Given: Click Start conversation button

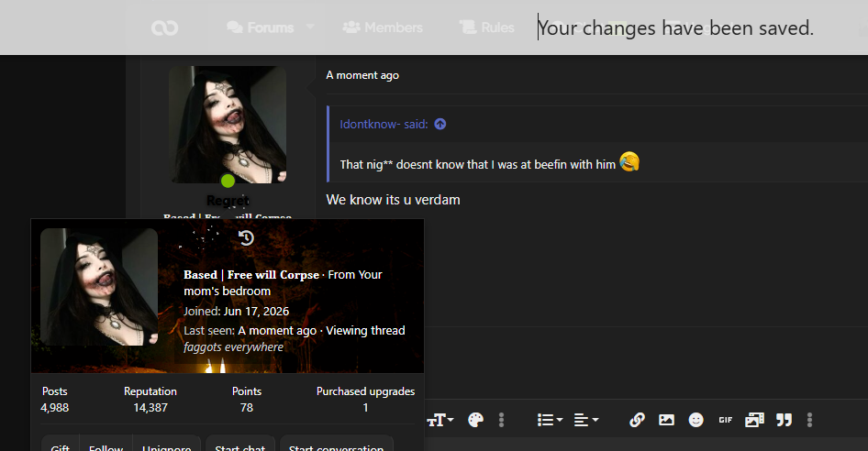Looking at the screenshot, I should coord(336,445).
